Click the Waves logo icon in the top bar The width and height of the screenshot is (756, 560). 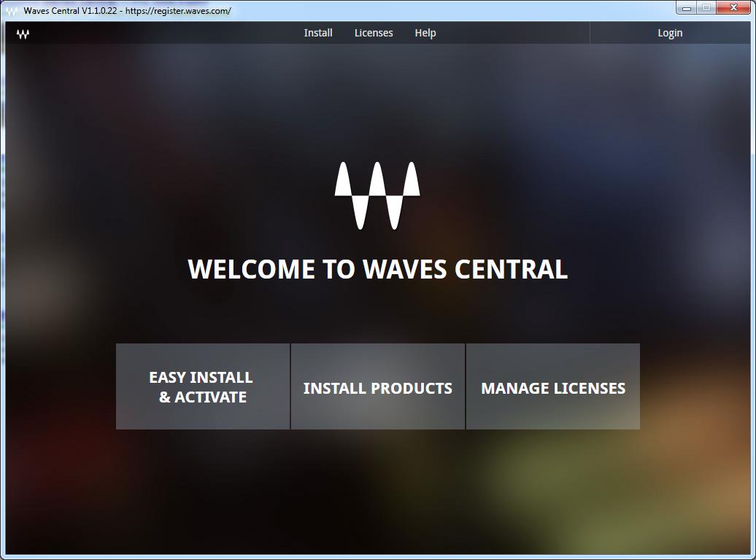point(23,34)
